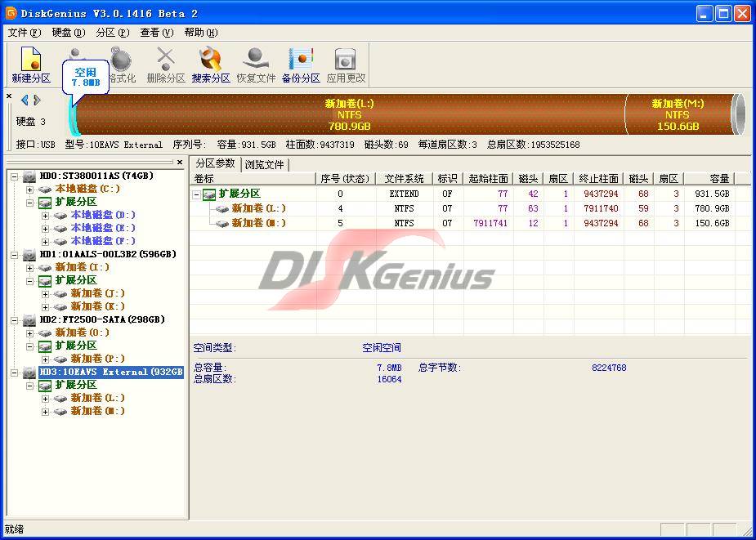The width and height of the screenshot is (756, 540).
Task: Click the 总字节数 value 8224768
Action: click(x=609, y=368)
